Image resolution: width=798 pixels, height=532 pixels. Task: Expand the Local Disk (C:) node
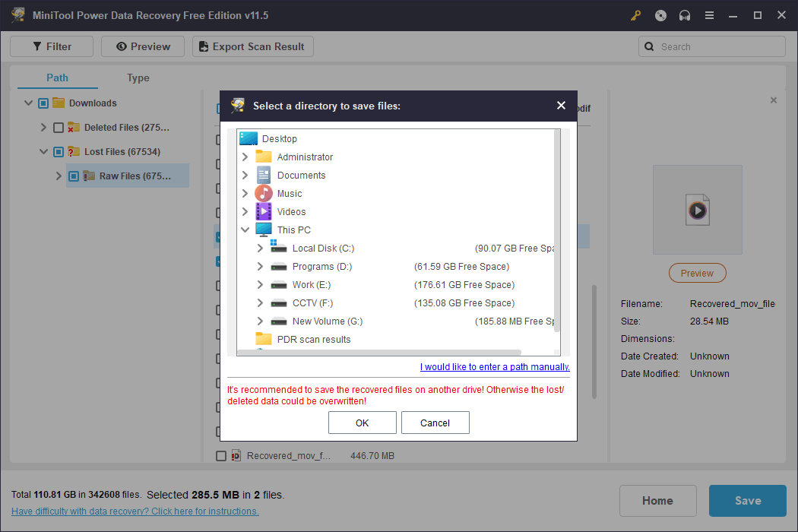[261, 248]
